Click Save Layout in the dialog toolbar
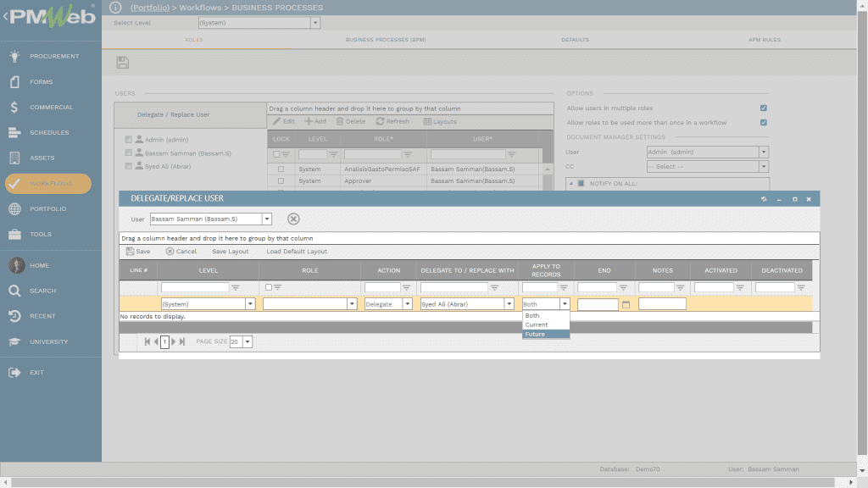Screen dimensions: 868x488 coord(231,251)
